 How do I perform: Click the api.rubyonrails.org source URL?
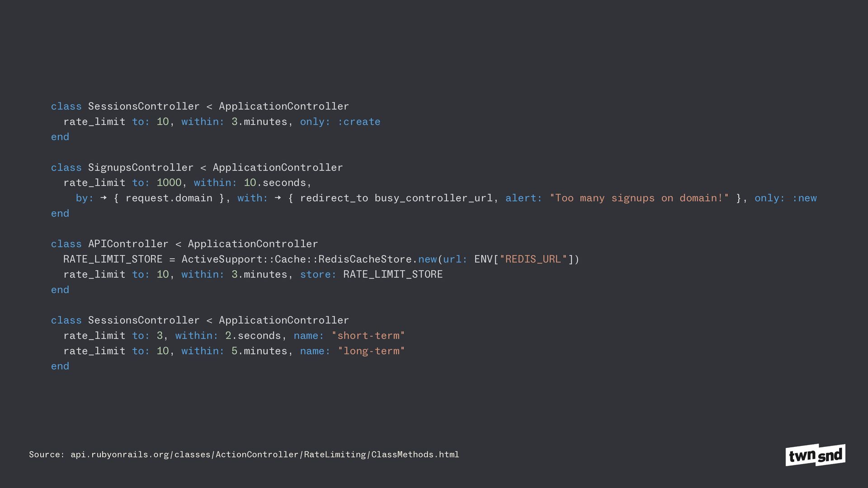point(264,455)
